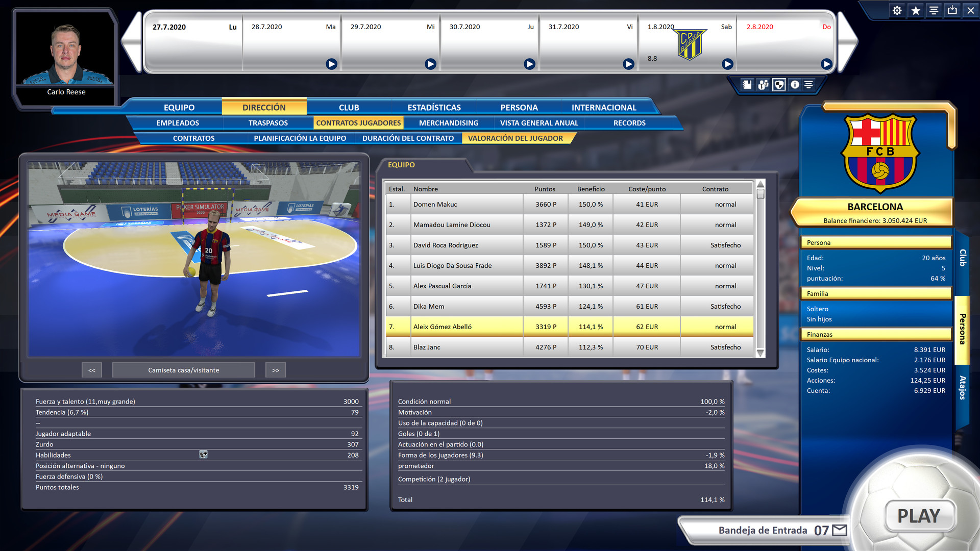Click the people/staff icon below calendar
Viewport: 980px width, 551px height.
tap(763, 85)
